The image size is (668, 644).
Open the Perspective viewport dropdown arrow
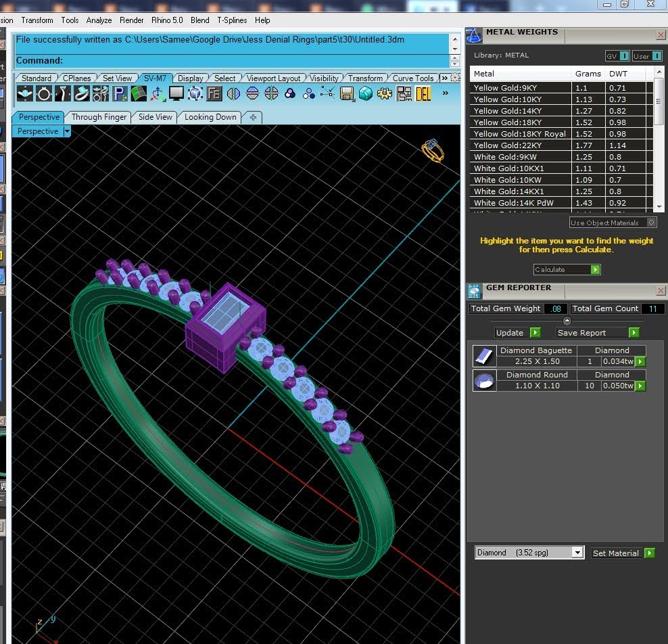coord(67,131)
